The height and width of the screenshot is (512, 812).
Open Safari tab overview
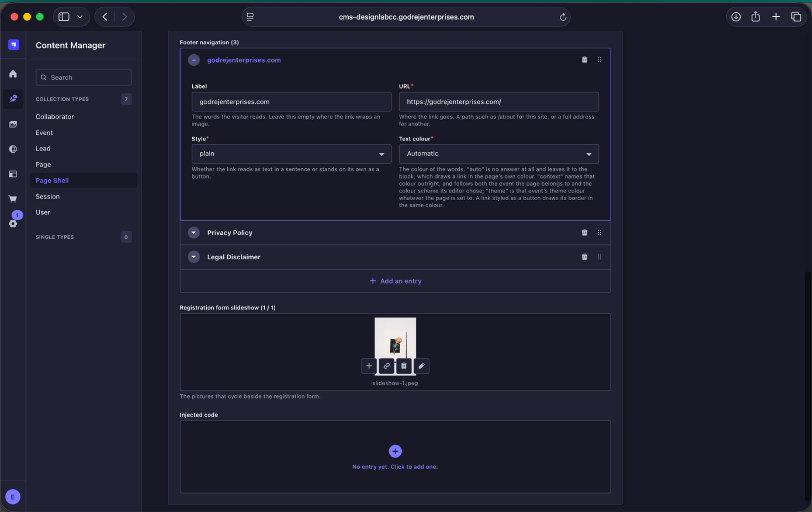pyautogui.click(x=796, y=17)
